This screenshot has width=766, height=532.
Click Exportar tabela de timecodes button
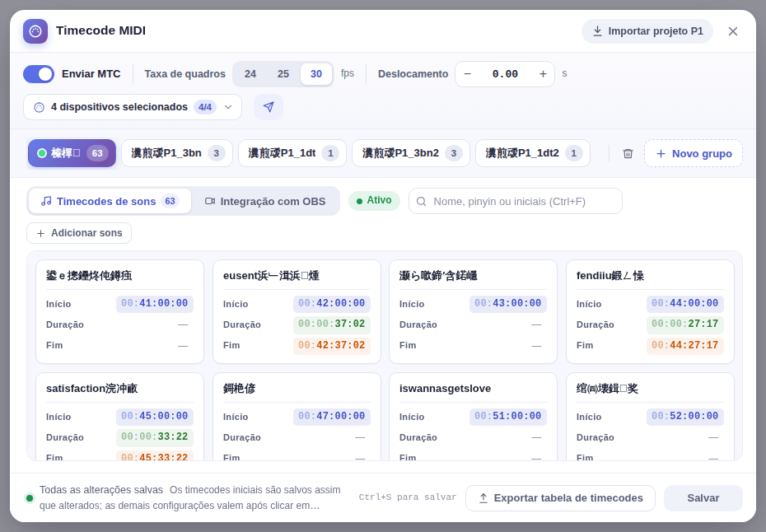point(560,498)
